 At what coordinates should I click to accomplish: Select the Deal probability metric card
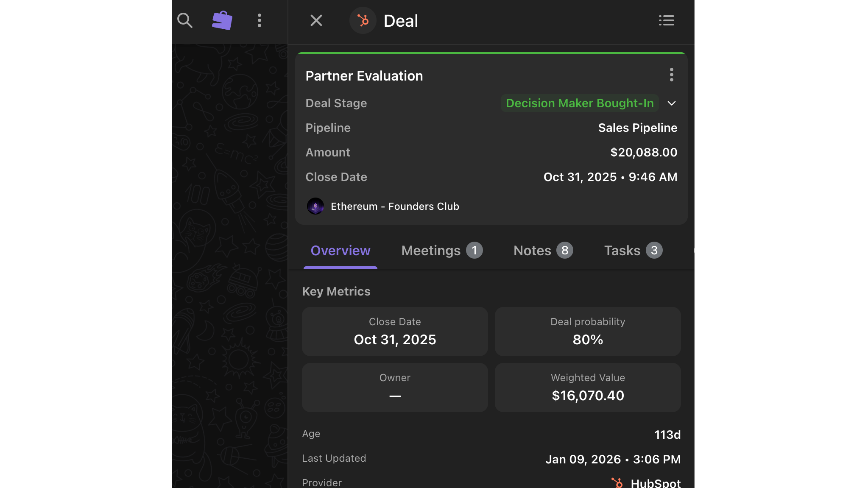point(588,332)
